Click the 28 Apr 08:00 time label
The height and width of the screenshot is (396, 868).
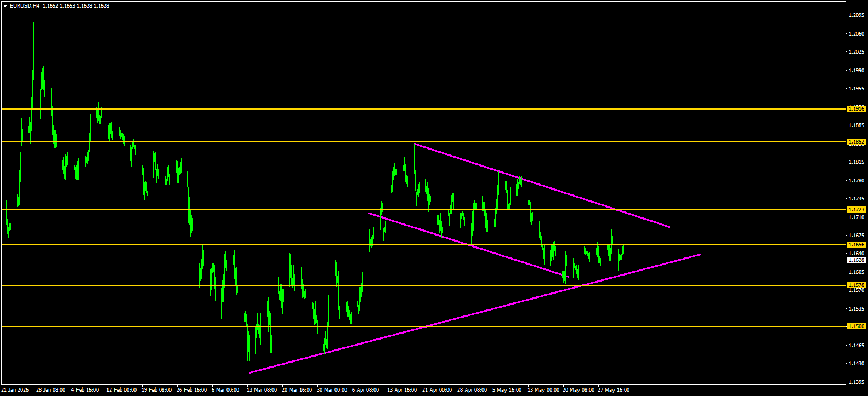(472, 390)
